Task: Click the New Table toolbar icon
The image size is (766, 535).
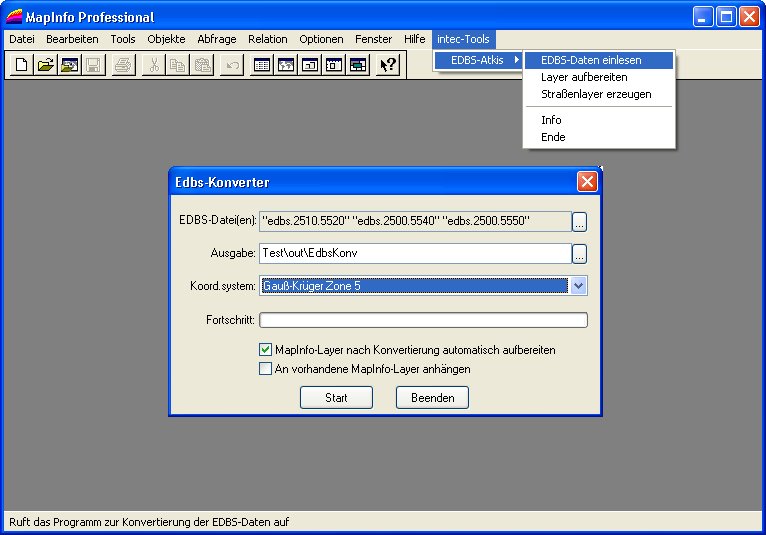Action: [21, 64]
